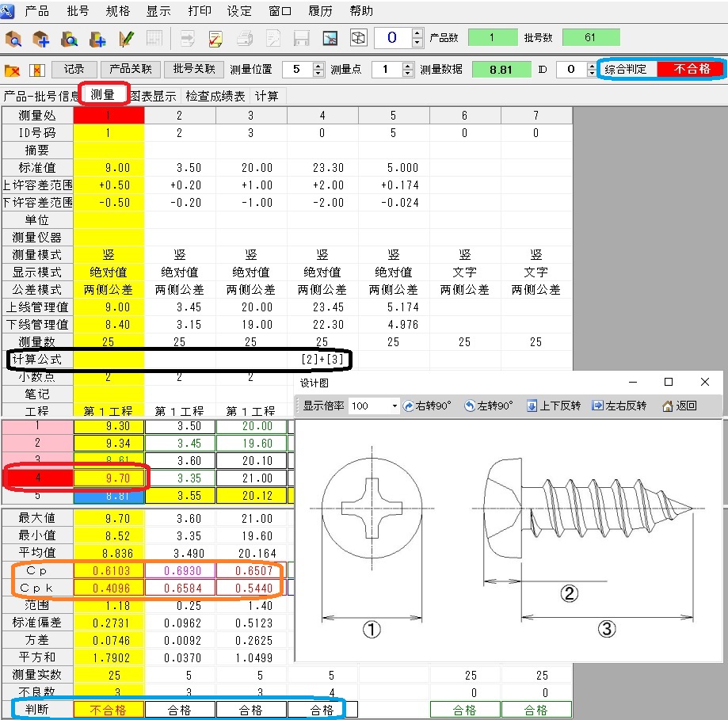This screenshot has width=728, height=720.
Task: Rotate the design drawing right 90°
Action: click(x=426, y=406)
